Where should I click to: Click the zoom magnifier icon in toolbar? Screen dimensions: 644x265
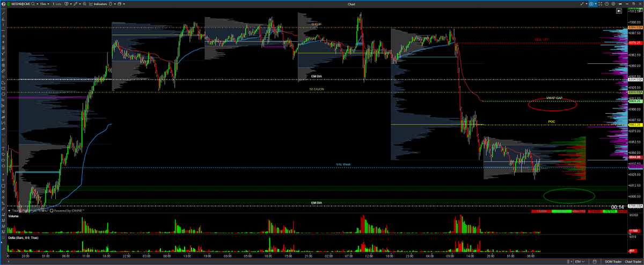coord(84,4)
